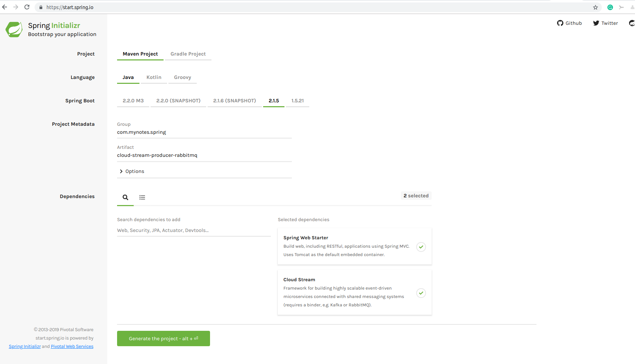The height and width of the screenshot is (364, 635).
Task: Click the Selected dependencies heading
Action: tap(303, 220)
